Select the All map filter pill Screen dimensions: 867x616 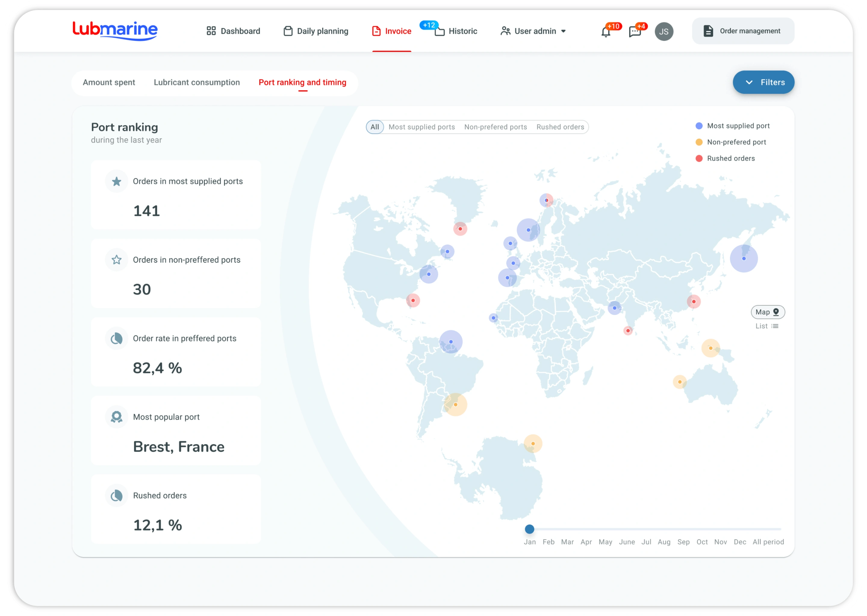click(x=375, y=127)
